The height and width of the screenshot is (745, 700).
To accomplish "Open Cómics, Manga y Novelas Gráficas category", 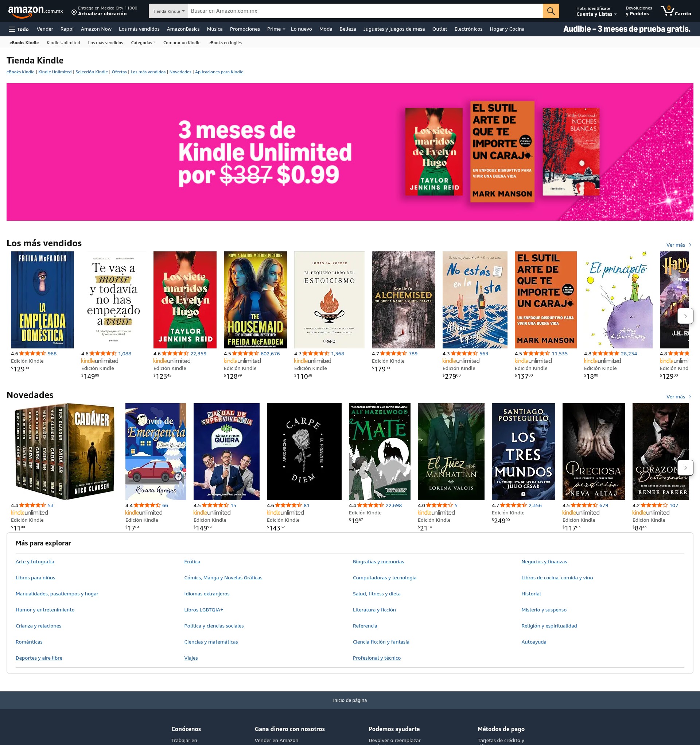I will pyautogui.click(x=223, y=578).
